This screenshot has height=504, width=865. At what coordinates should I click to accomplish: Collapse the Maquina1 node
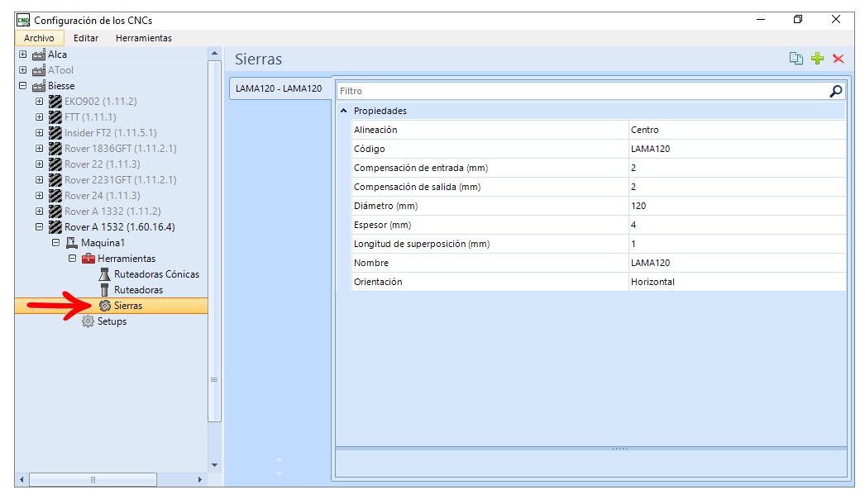tap(55, 243)
